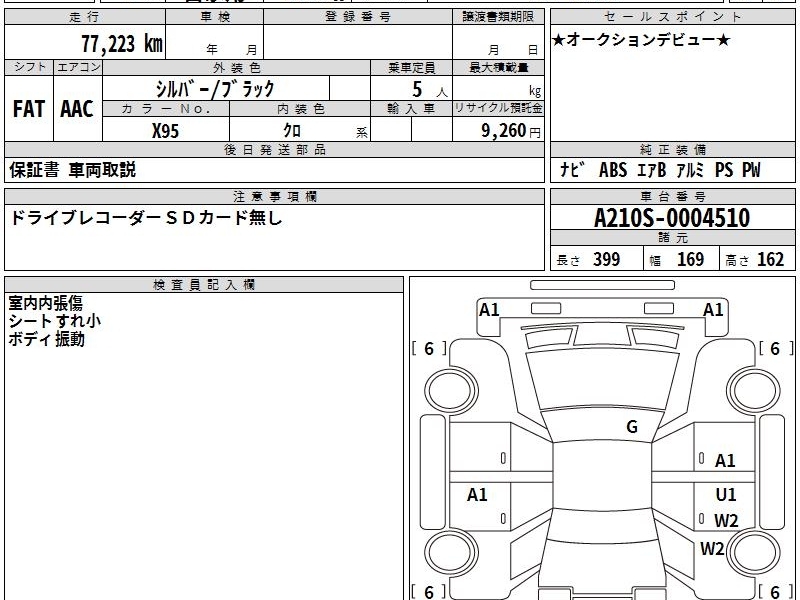Select the PW equipment item
The height and width of the screenshot is (600, 800).
[x=751, y=170]
